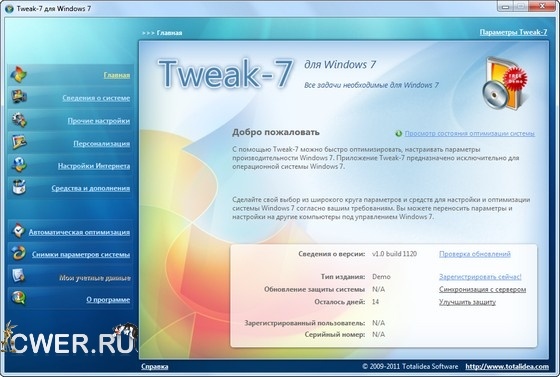Image resolution: width=560 pixels, height=377 pixels.
Task: Visit http://www.totalidea.com link
Action: pyautogui.click(x=507, y=367)
